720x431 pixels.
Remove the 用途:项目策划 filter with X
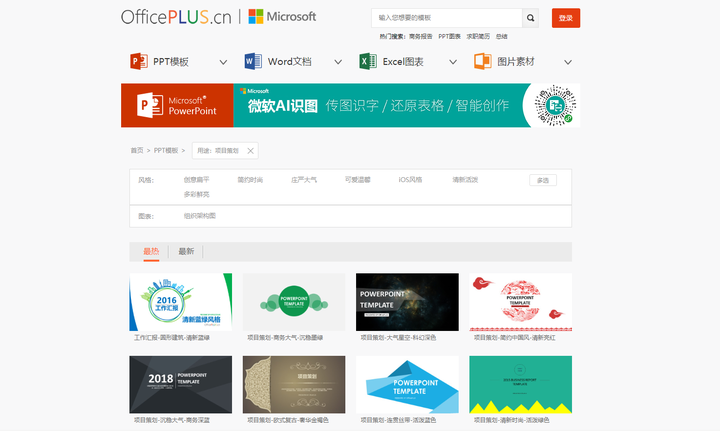(x=250, y=151)
